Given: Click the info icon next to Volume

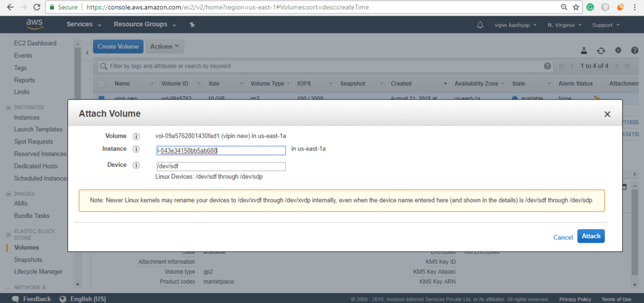Looking at the screenshot, I should (x=136, y=136).
